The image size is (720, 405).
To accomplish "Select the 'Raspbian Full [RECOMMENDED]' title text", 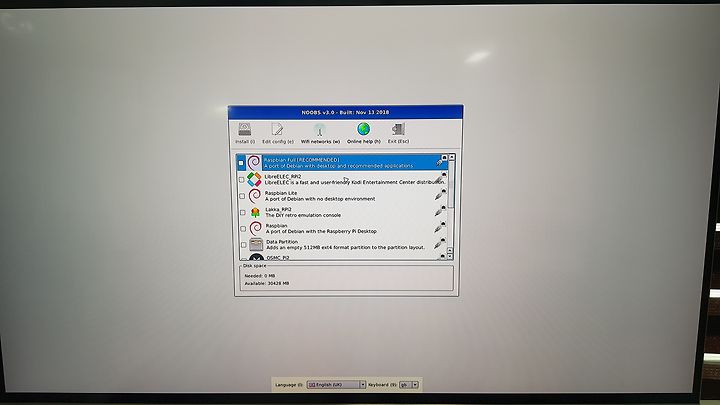I will click(301, 160).
